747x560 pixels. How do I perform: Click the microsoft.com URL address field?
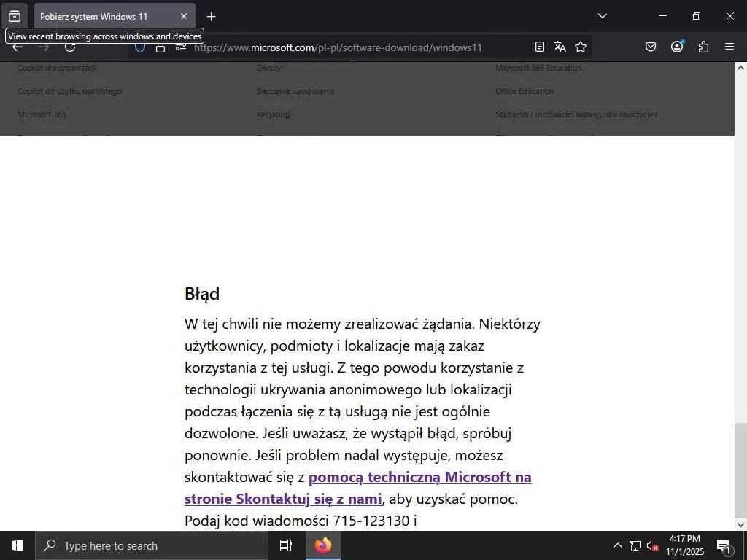(x=338, y=47)
